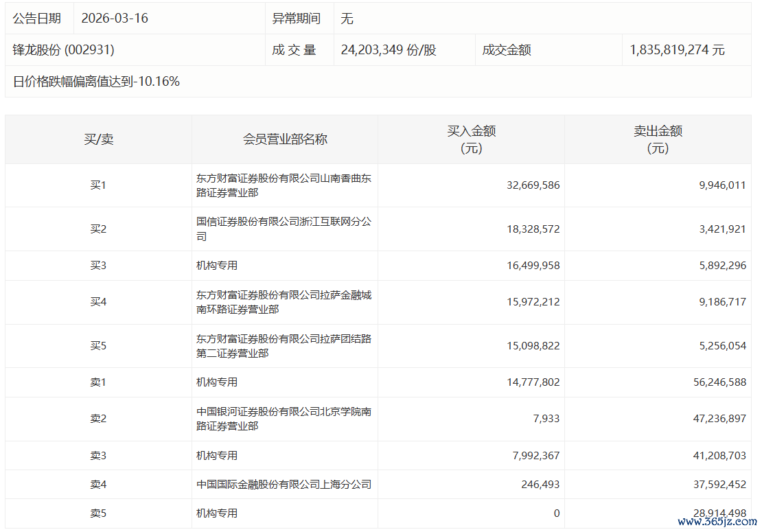Click the 买3 row label
The height and width of the screenshot is (532, 762).
coord(98,265)
